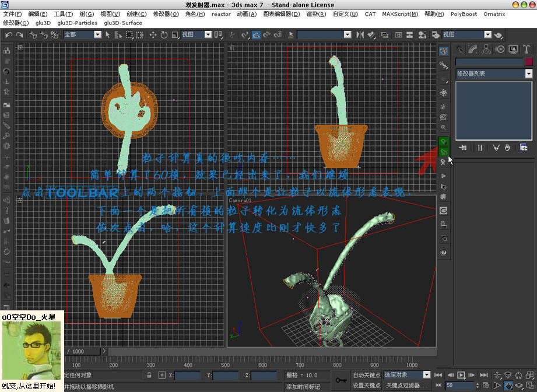Open the Material Editor

(422, 34)
